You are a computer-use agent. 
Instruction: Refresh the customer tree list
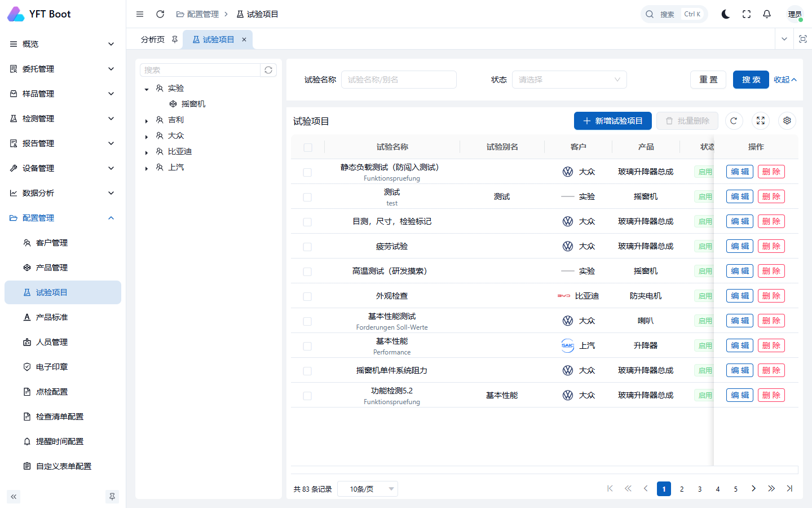pyautogui.click(x=268, y=70)
